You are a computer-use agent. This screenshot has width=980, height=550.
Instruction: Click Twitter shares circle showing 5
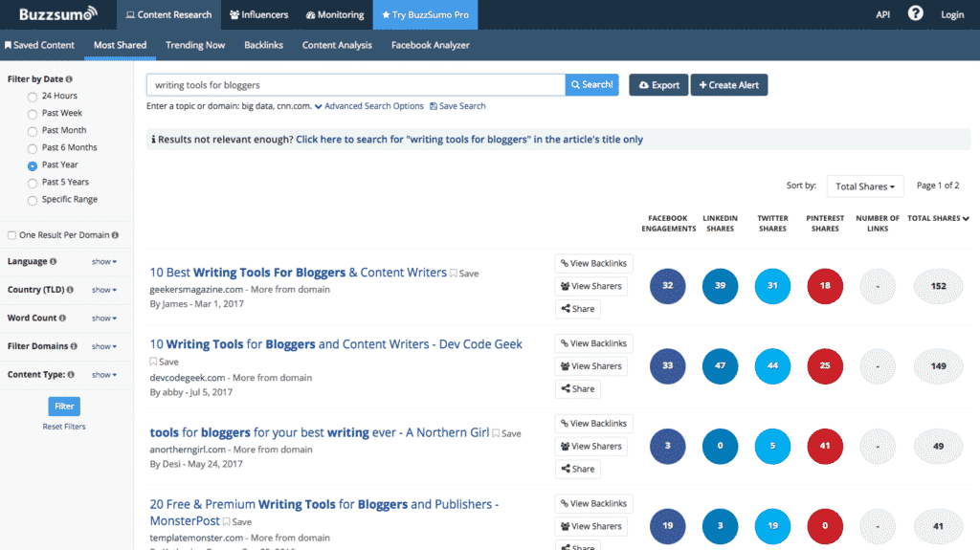[772, 446]
